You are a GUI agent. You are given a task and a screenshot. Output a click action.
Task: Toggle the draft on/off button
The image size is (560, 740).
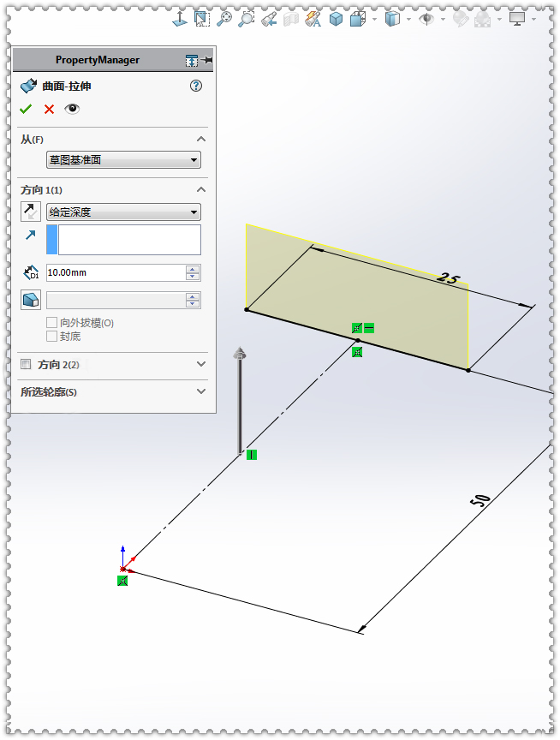tap(31, 300)
